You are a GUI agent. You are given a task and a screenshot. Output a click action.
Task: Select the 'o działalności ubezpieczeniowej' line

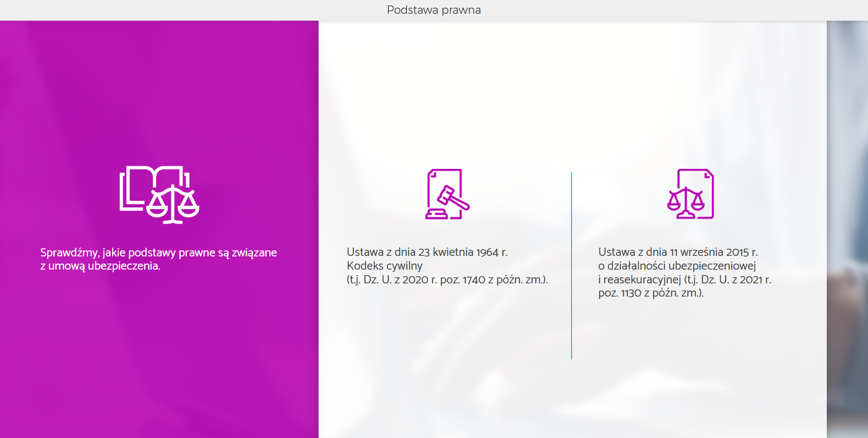(x=677, y=266)
